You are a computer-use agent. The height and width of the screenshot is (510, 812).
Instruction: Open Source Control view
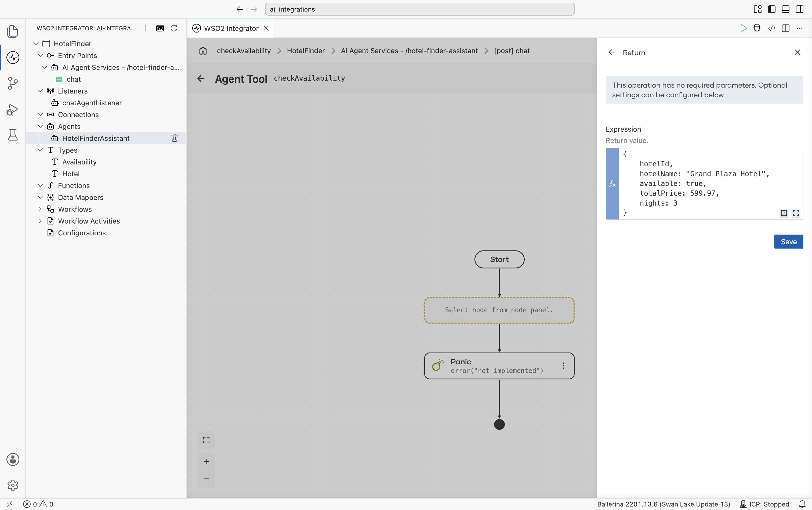click(x=12, y=83)
